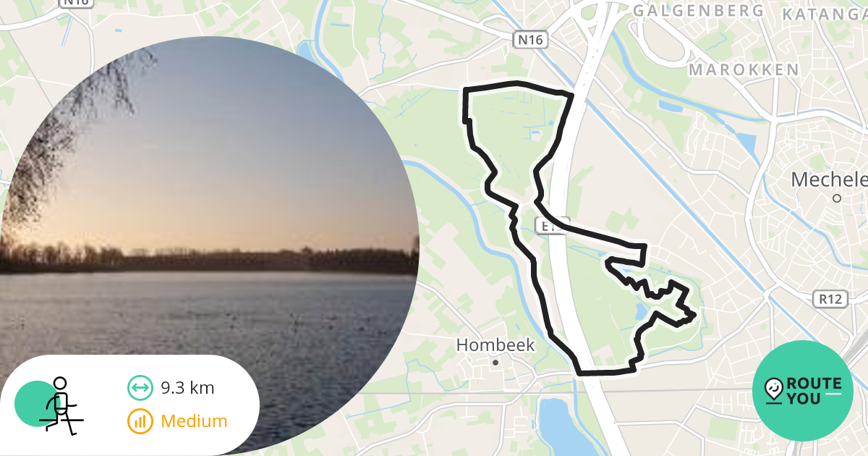
Task: Click the Hombeek town marker dot
Action: pyautogui.click(x=495, y=363)
